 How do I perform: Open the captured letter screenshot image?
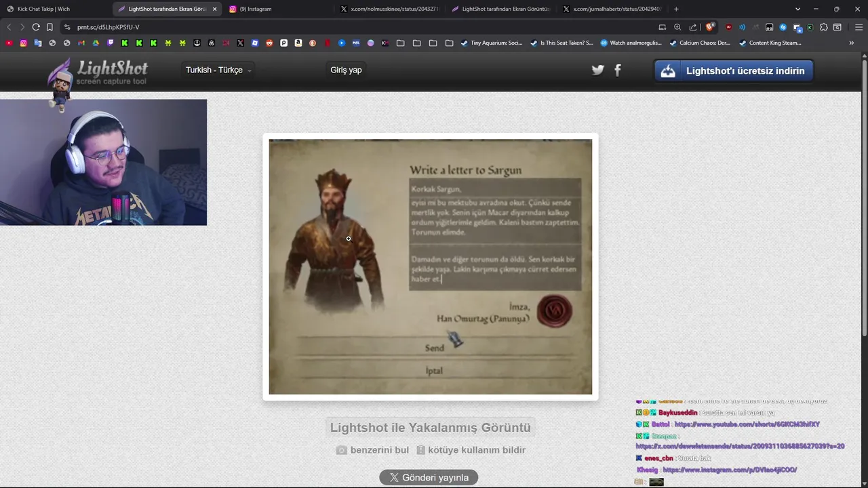point(431,266)
